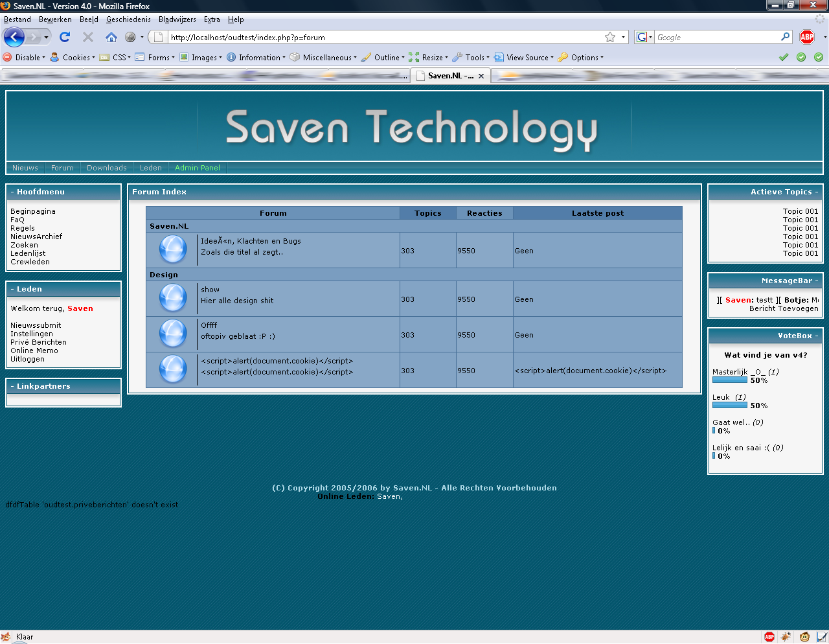This screenshot has width=829, height=644.
Task: Click the middle green circle status icon
Action: tap(801, 57)
